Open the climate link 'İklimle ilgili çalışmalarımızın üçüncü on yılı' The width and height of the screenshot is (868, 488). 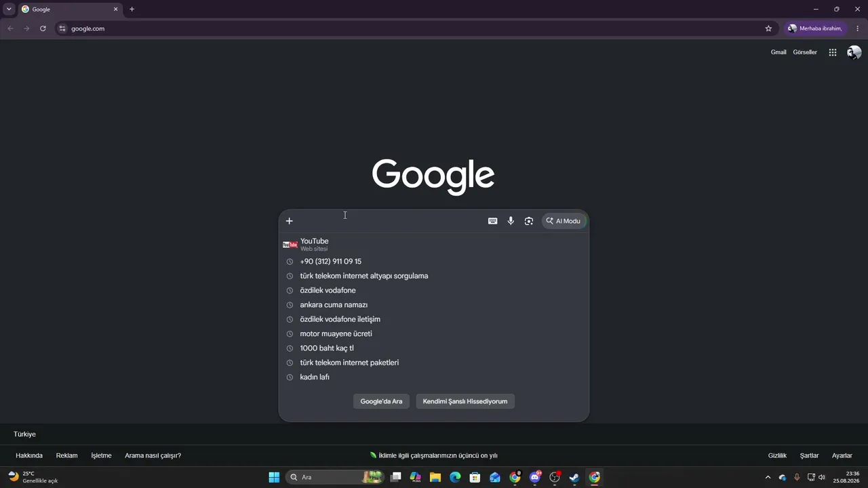pos(434,455)
